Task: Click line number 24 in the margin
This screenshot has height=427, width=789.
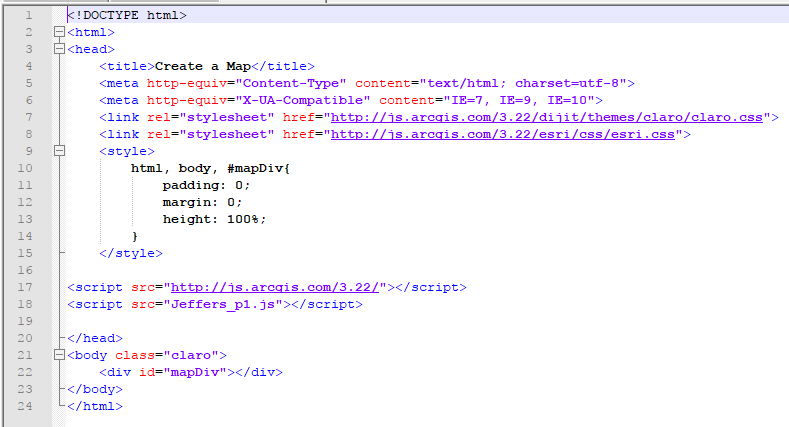Action: coord(25,406)
